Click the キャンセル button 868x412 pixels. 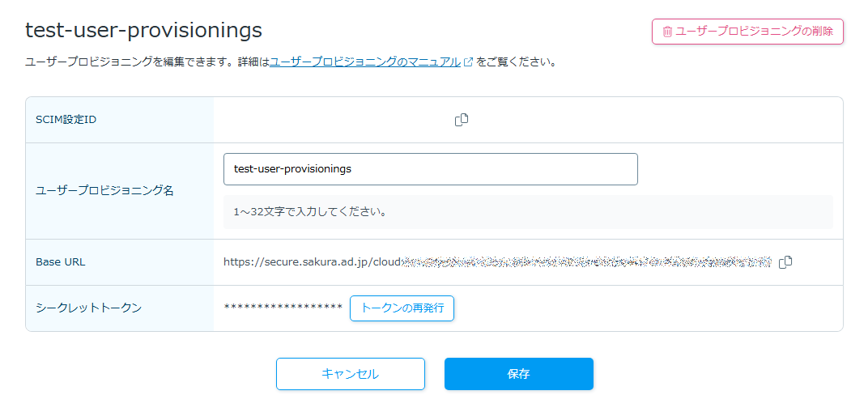click(350, 374)
